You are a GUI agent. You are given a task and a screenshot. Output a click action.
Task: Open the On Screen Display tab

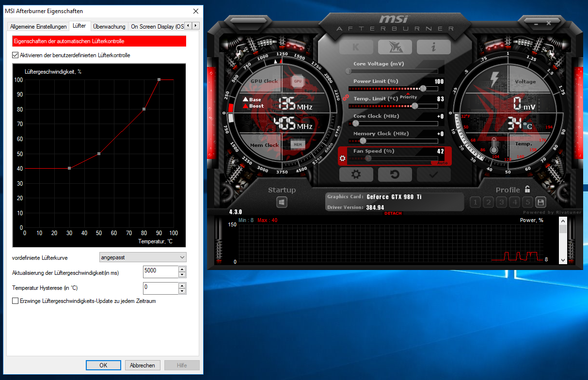[x=157, y=27]
